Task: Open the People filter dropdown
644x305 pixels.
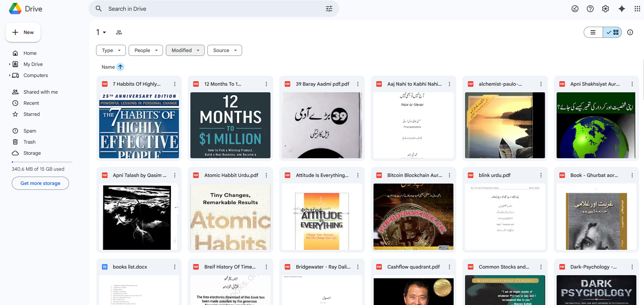Action: [x=146, y=50]
